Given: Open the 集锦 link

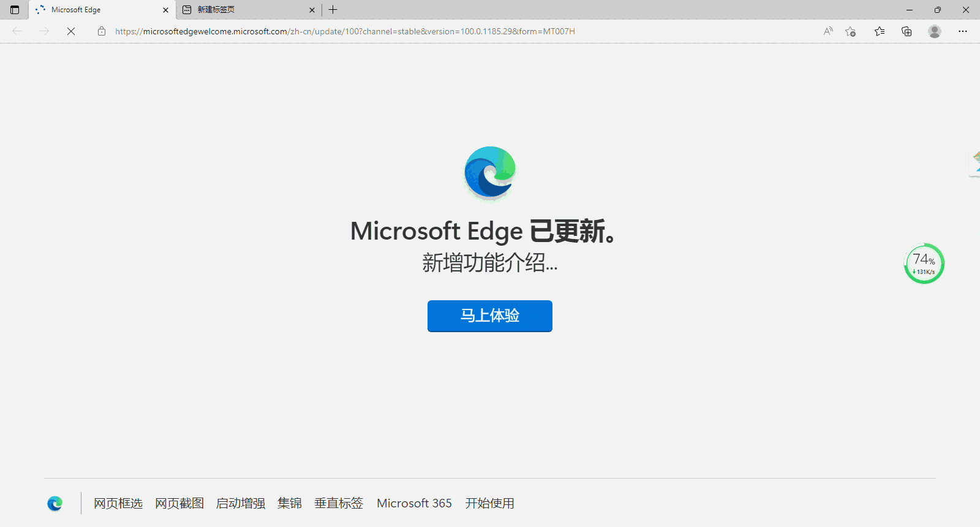Looking at the screenshot, I should (290, 503).
